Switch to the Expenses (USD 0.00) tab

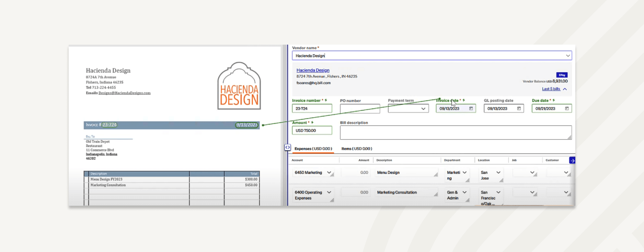click(313, 149)
